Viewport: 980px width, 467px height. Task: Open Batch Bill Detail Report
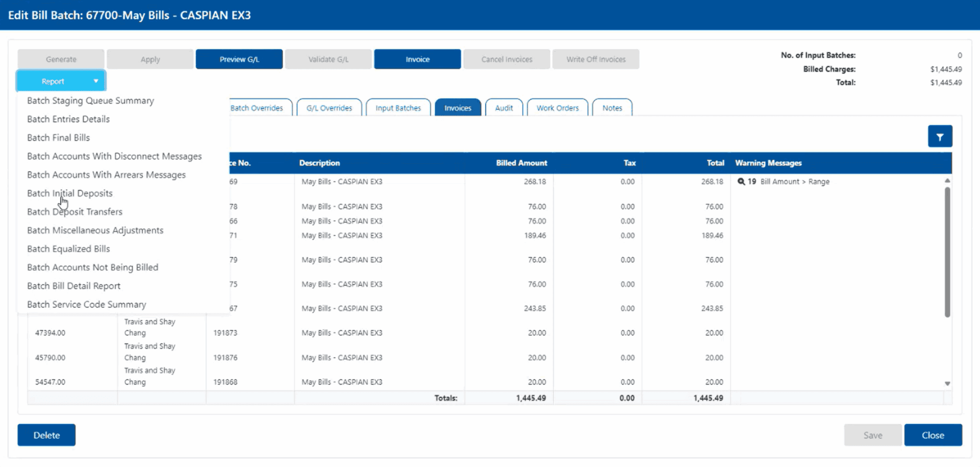click(x=73, y=286)
